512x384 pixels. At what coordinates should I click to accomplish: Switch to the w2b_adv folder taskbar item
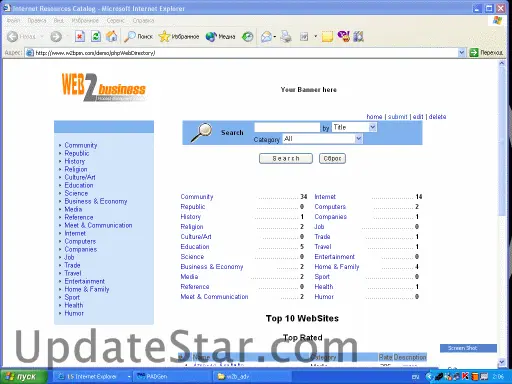pyautogui.click(x=252, y=377)
